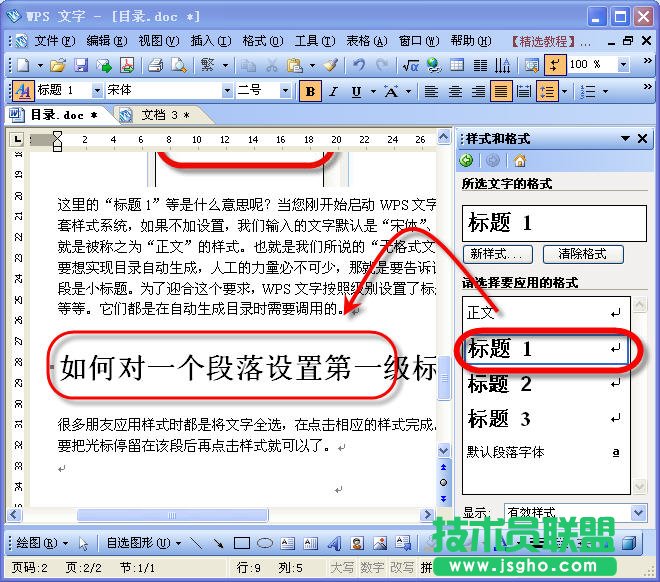Expand the font dropdown showing 宋体
The width and height of the screenshot is (660, 582).
[x=227, y=90]
